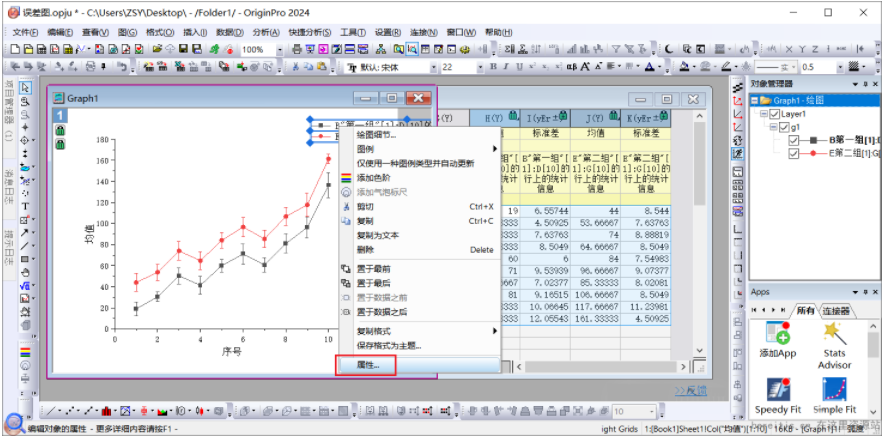Select the Rectangle drawing tool
Screen dimensions: 884x437
(x=25, y=259)
